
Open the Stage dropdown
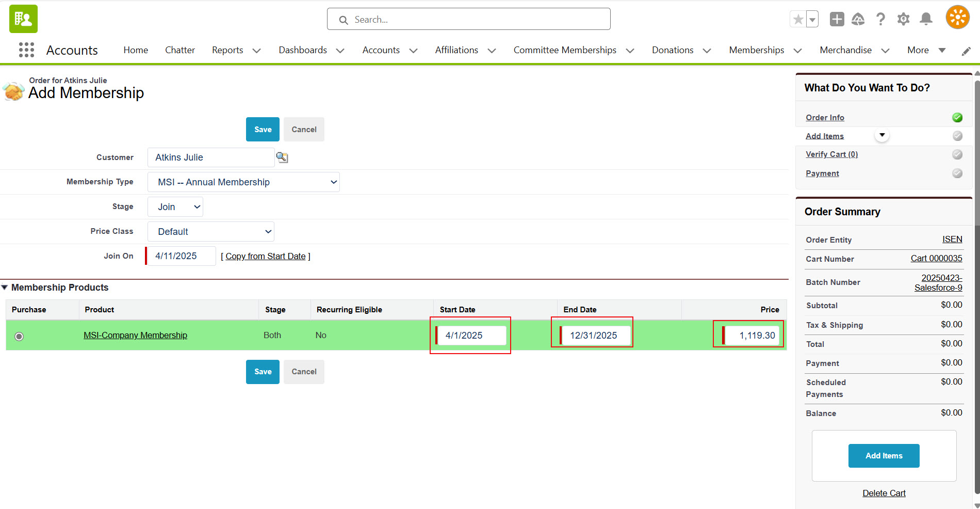click(x=175, y=207)
